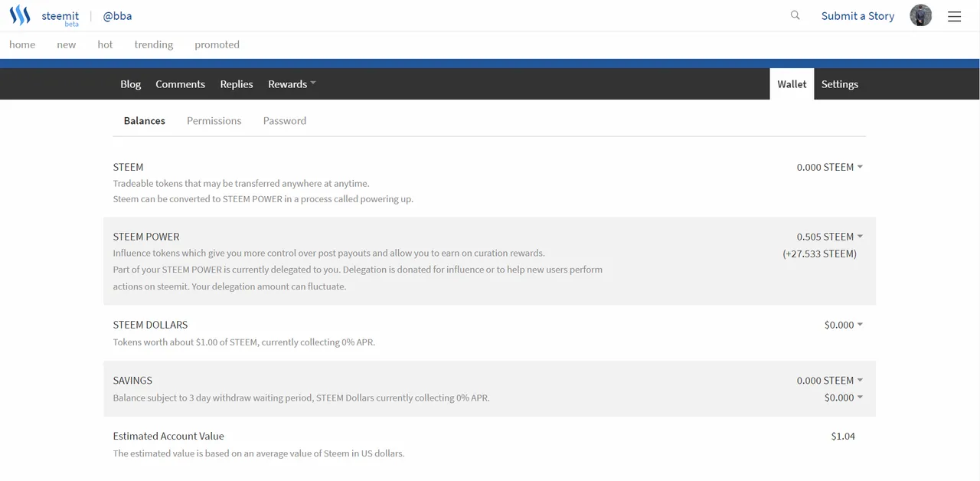
Task: Click the Steemit logo icon
Action: pos(20,15)
